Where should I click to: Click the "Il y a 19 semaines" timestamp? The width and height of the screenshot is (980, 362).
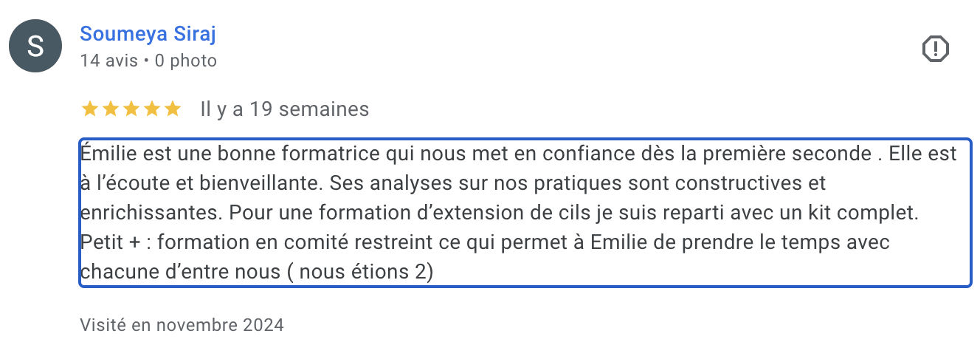point(285,110)
